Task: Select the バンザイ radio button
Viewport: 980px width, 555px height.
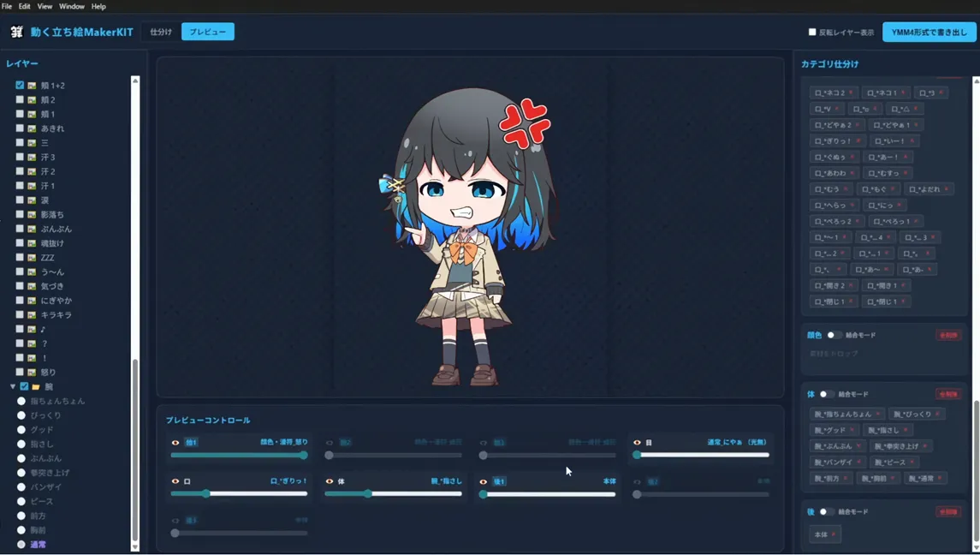Action: point(21,486)
